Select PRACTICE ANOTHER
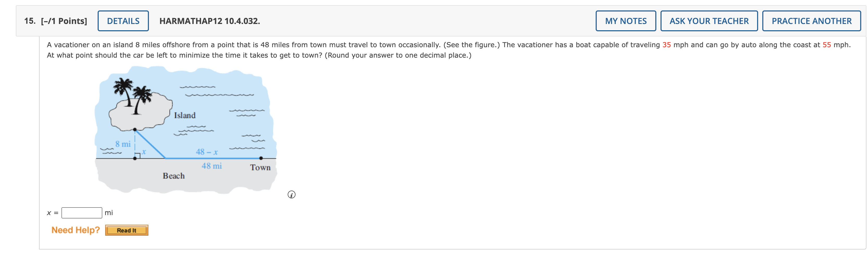This screenshot has height=262, width=868. pyautogui.click(x=811, y=21)
